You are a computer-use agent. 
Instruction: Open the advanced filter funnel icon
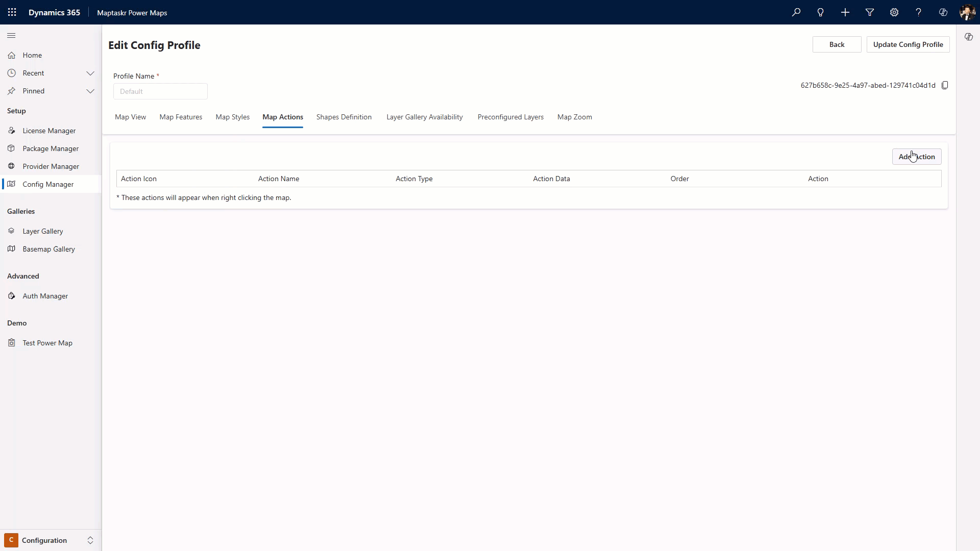tap(870, 12)
